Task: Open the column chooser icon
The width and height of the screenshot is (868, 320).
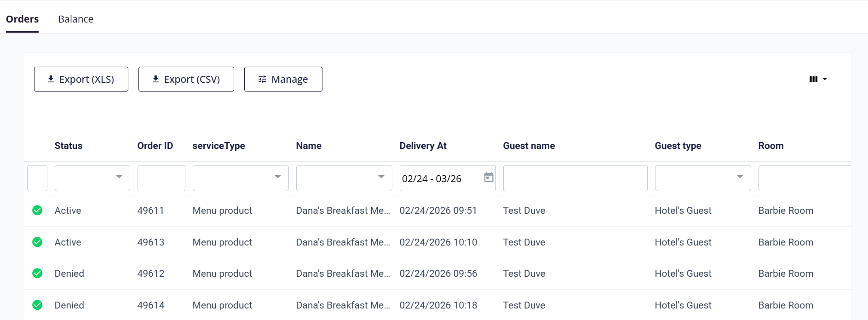Action: pos(817,79)
